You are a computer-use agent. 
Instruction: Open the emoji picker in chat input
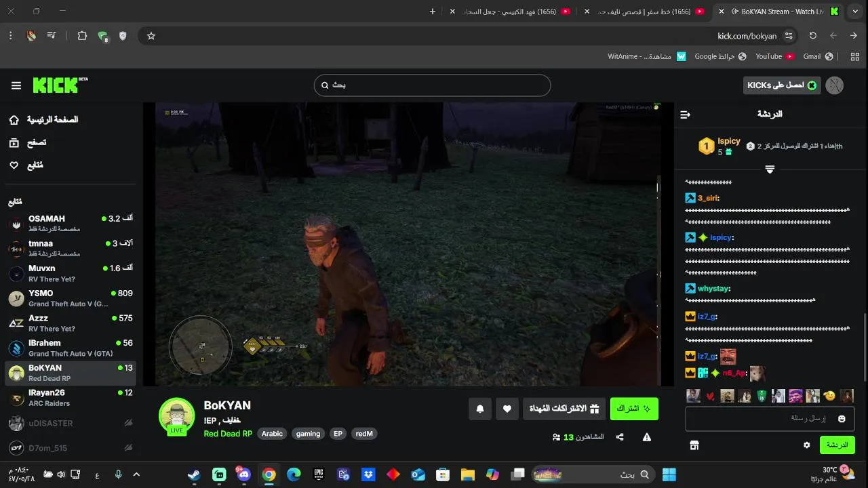click(842, 419)
